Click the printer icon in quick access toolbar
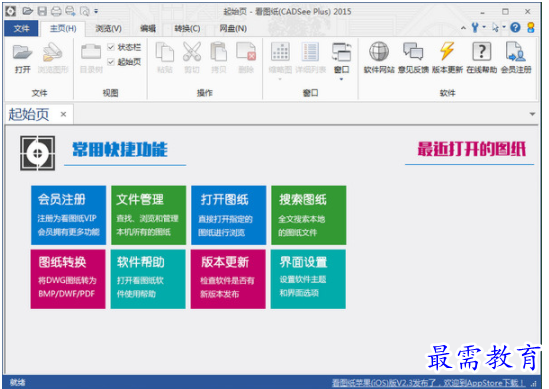Viewport: 549px width, 389px height. pos(56,11)
